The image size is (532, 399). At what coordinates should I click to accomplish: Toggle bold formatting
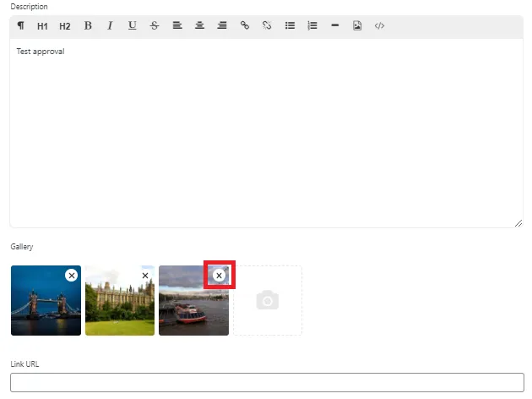coord(88,26)
